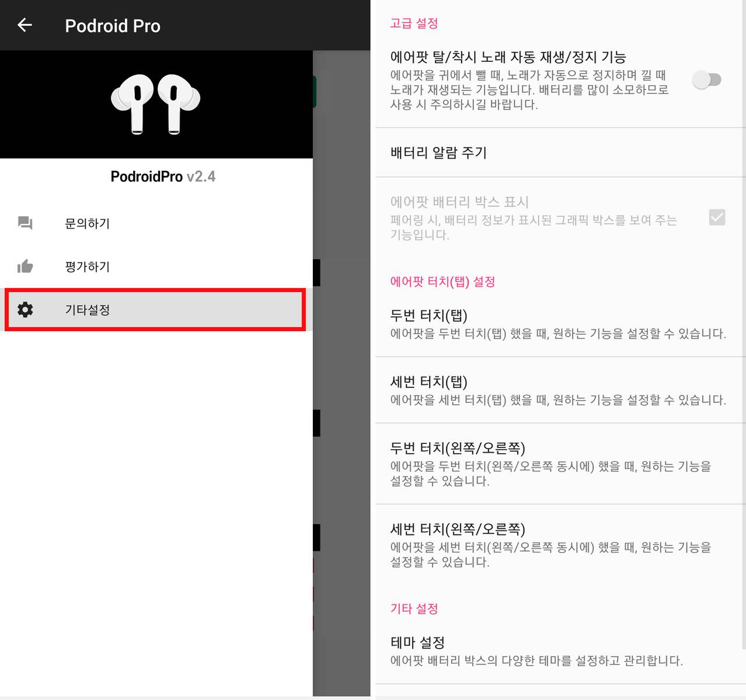Click the gear icon beside 기타설정
Viewport: 746px width, 700px height.
[x=25, y=310]
